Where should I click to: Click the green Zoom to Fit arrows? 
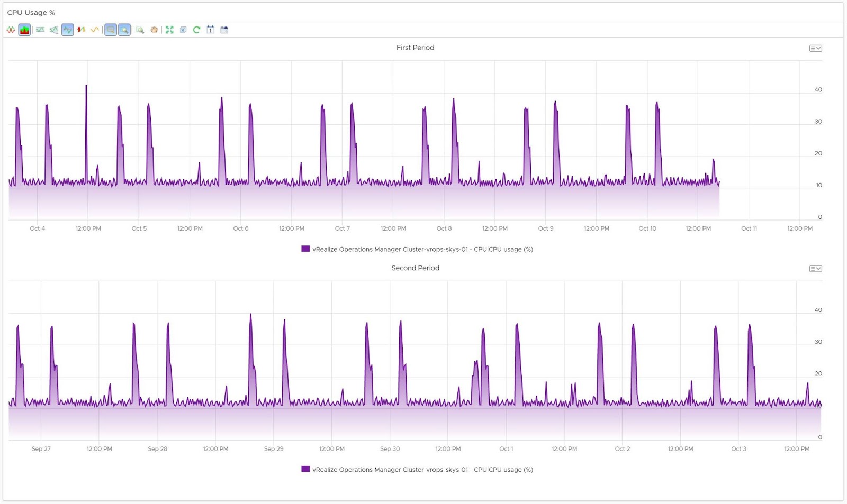point(169,30)
